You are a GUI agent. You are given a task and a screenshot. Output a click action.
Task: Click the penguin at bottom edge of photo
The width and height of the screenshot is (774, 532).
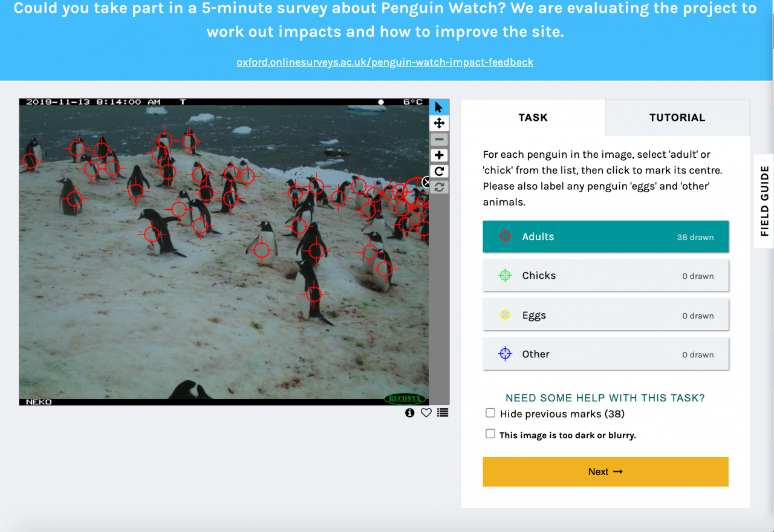190,390
